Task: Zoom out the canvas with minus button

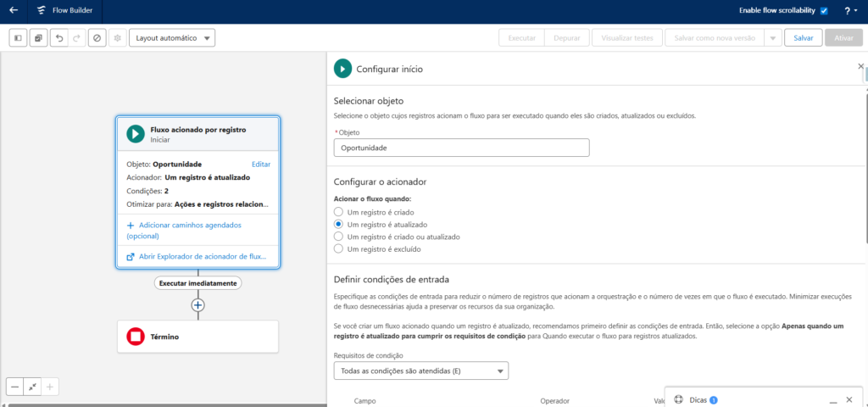Action: click(x=14, y=387)
